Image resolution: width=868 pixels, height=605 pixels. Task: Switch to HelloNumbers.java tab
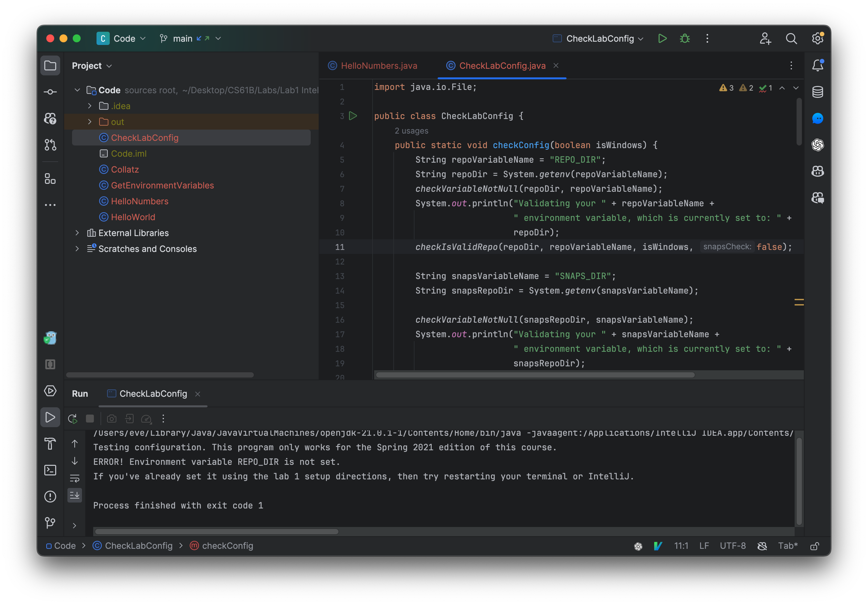point(373,66)
